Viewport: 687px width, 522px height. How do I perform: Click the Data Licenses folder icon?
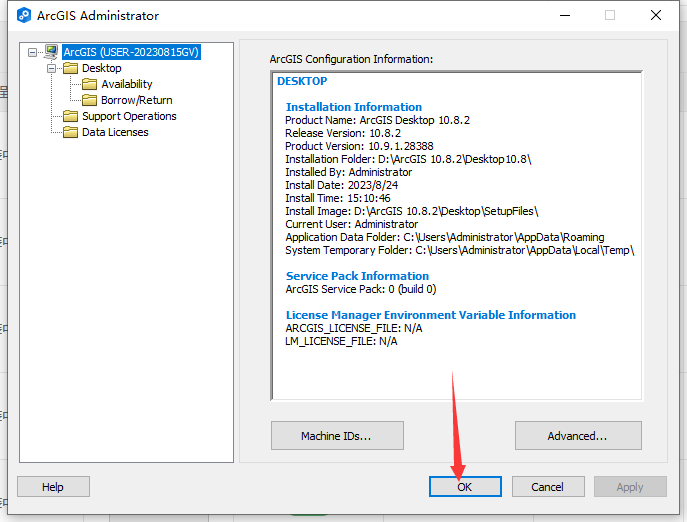click(70, 132)
